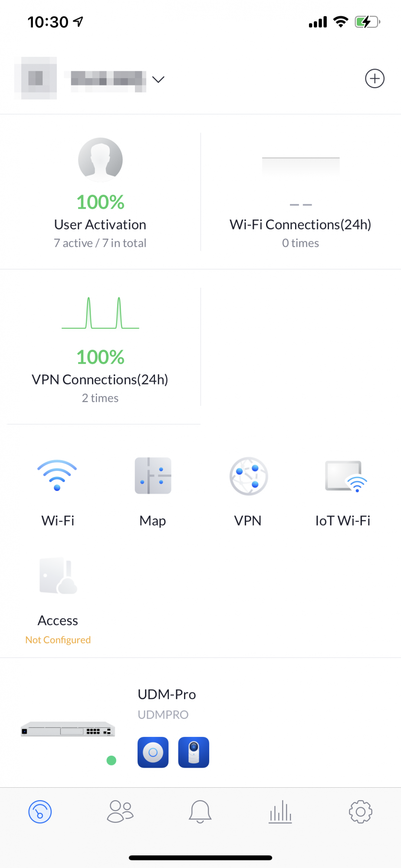Open the User Activation card
The width and height of the screenshot is (401, 868).
[100, 193]
